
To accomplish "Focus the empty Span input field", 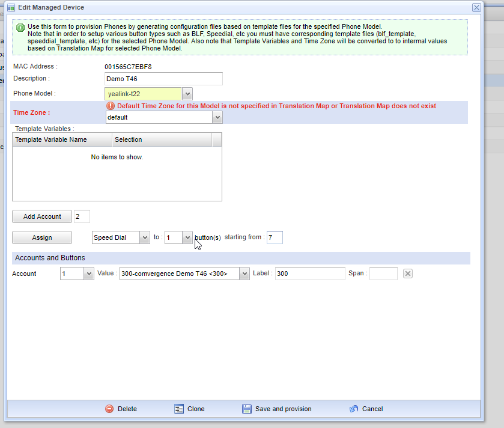I will click(383, 274).
